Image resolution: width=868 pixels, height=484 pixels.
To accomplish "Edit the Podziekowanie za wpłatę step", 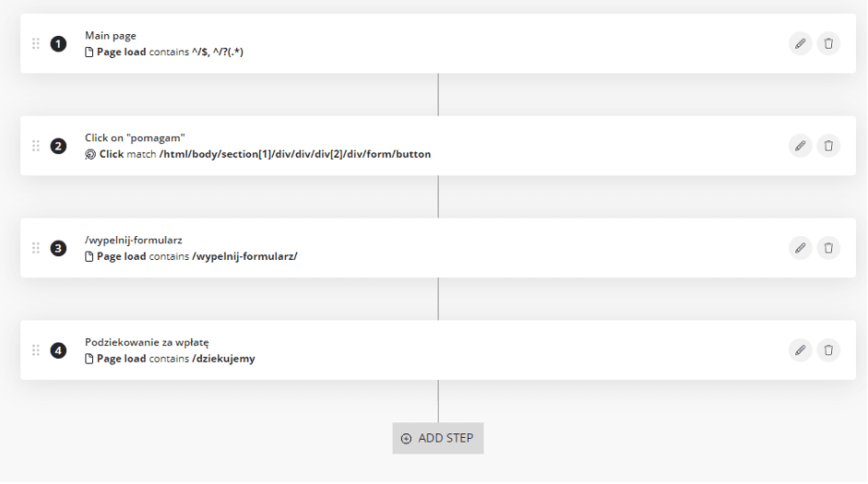I will click(x=800, y=350).
